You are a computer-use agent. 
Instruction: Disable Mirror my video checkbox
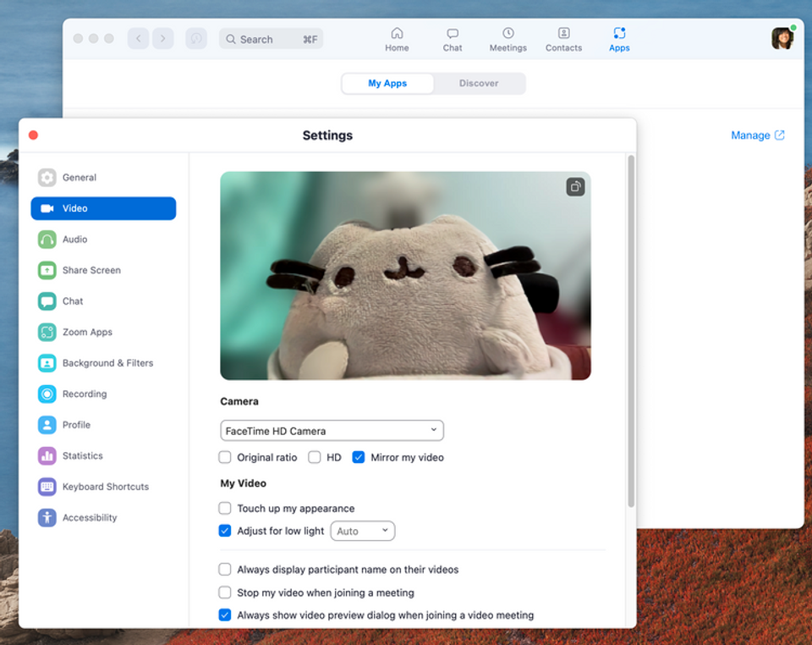click(x=359, y=457)
